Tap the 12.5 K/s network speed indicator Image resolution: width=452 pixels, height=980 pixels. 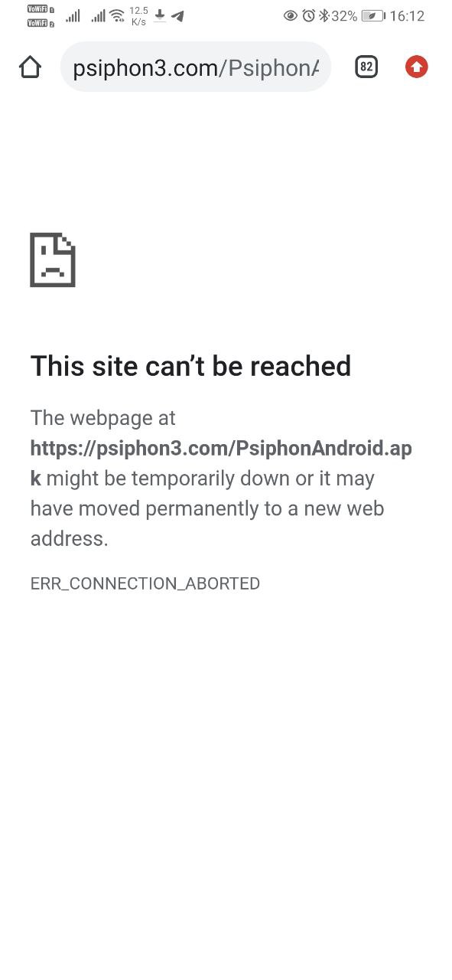pos(138,15)
